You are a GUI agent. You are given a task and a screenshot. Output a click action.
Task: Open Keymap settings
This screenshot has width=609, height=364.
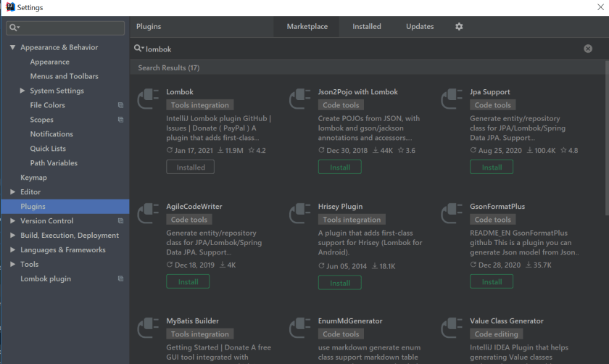point(33,178)
